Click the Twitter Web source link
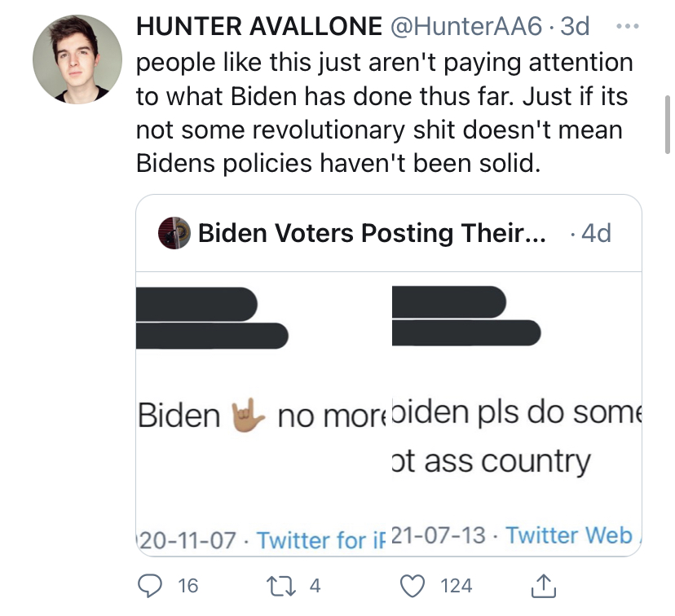The height and width of the screenshot is (616, 675). click(572, 535)
